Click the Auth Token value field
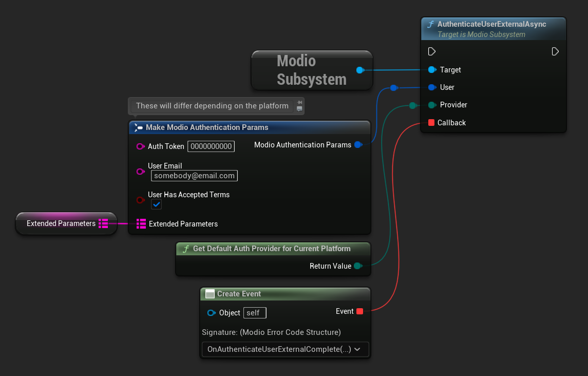The image size is (588, 376). click(211, 146)
